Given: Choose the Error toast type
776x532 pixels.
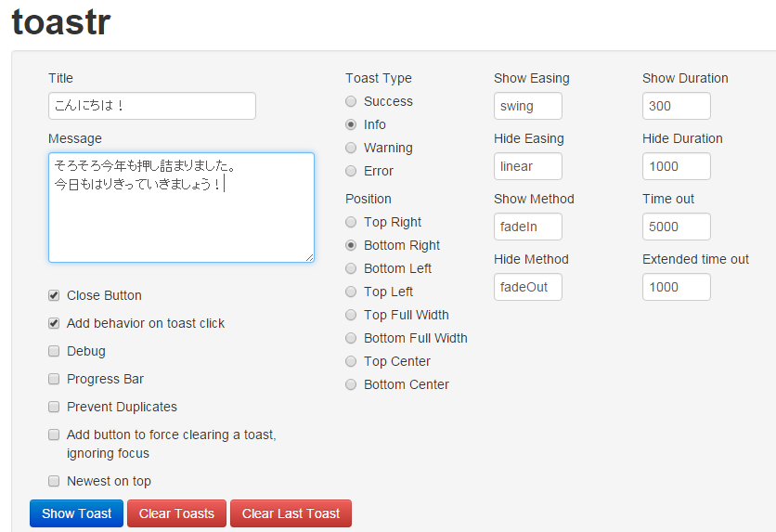Looking at the screenshot, I should (x=351, y=171).
